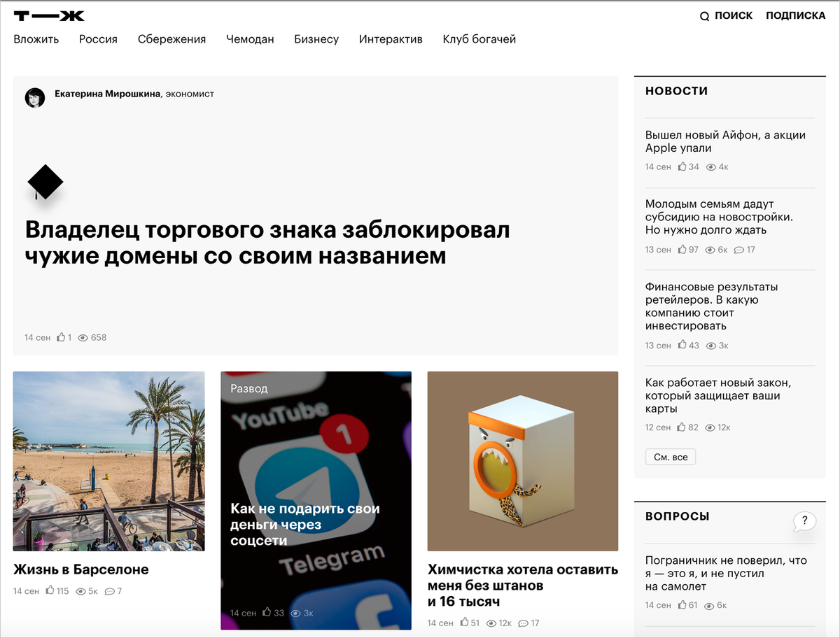Select Сбережения in the navigation

171,39
